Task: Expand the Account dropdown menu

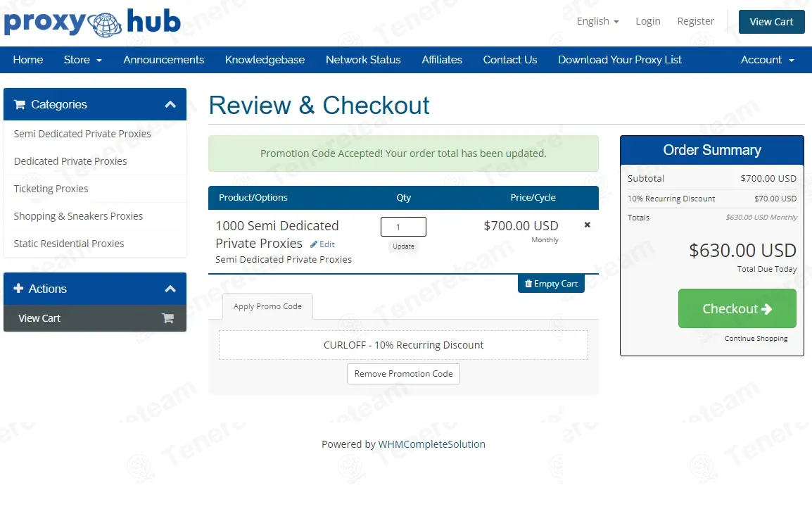Action: [767, 60]
